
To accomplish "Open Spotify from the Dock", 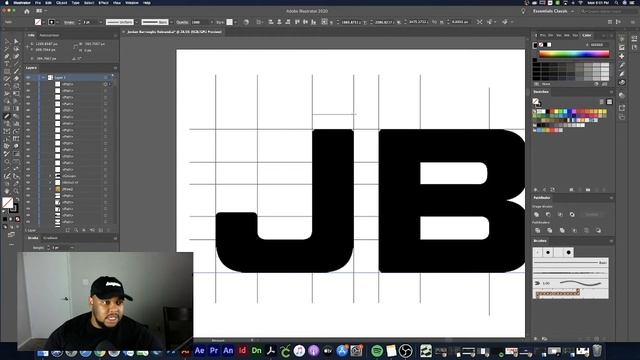I will [377, 350].
